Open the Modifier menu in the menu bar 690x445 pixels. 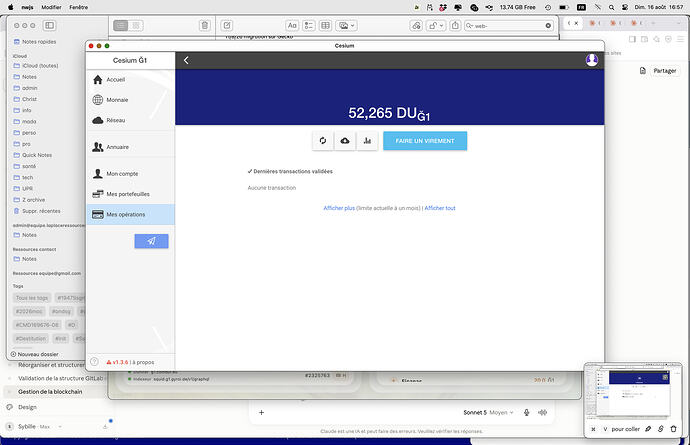coord(51,7)
